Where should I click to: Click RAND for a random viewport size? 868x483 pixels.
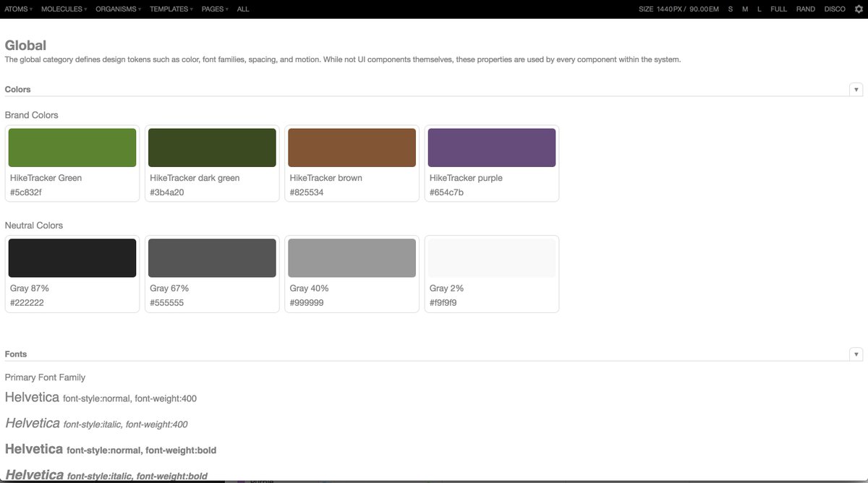pyautogui.click(x=806, y=9)
